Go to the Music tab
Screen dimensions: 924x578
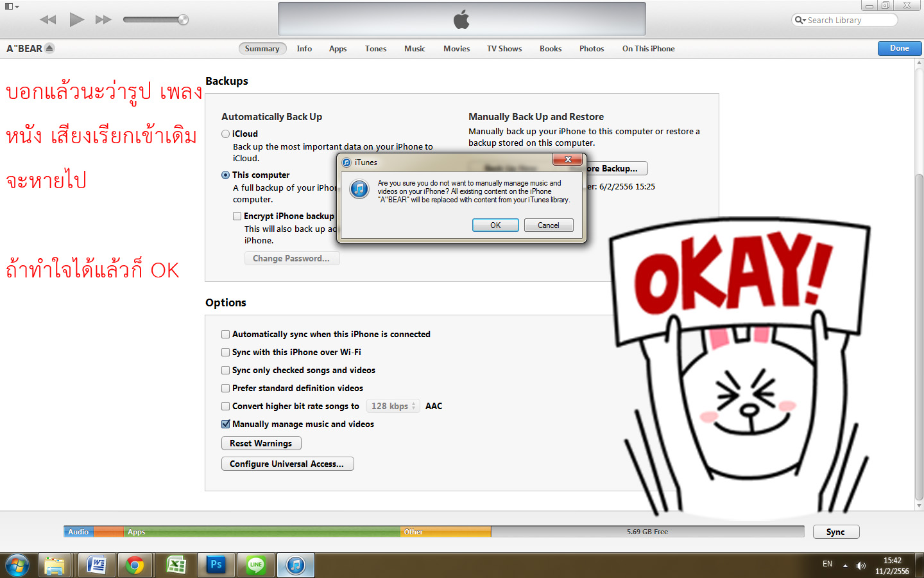click(x=415, y=49)
